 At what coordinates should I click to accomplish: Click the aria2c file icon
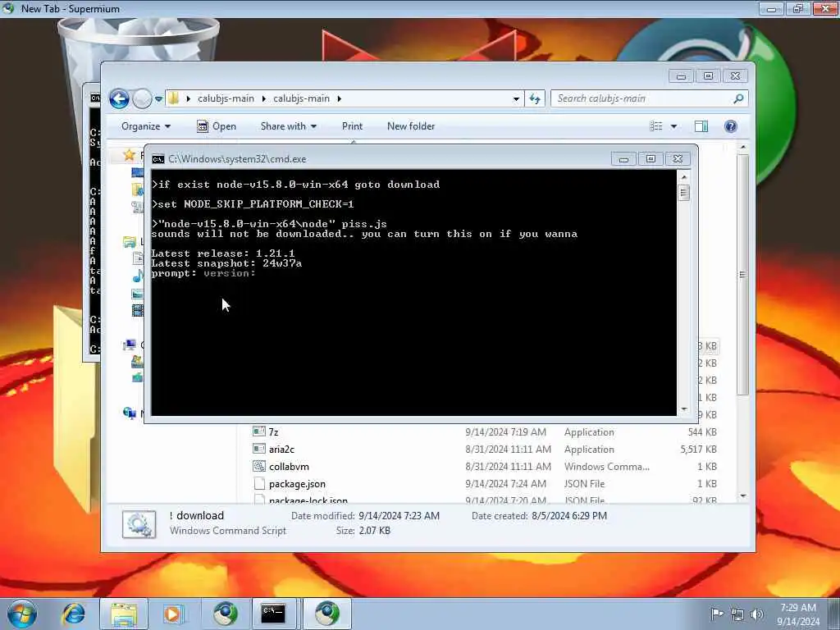[259, 449]
